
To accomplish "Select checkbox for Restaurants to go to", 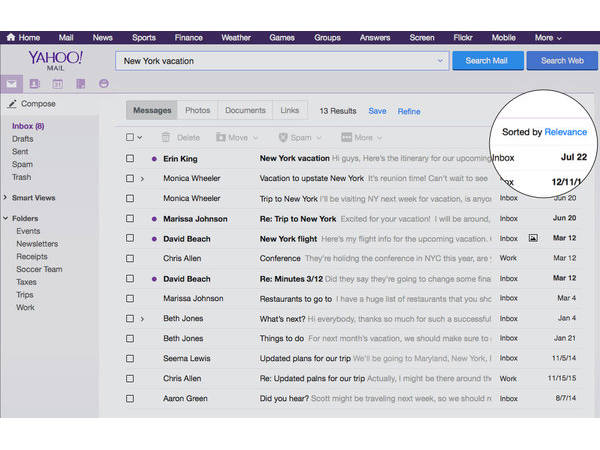I will (130, 298).
